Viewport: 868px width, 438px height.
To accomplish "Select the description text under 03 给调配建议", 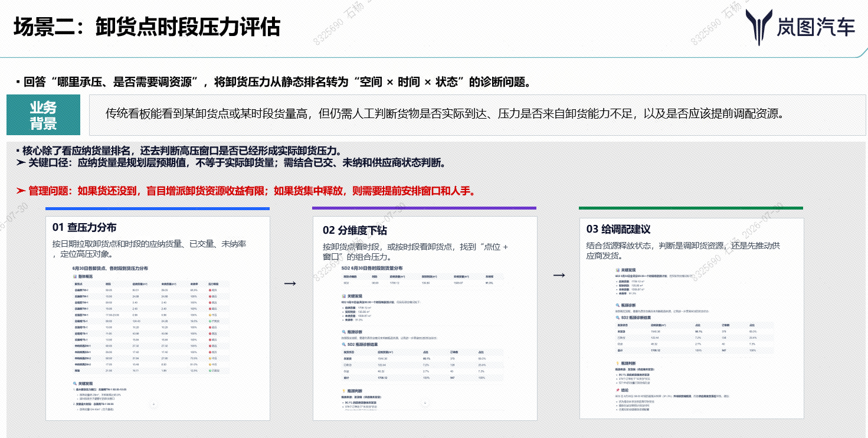I will coord(683,251).
